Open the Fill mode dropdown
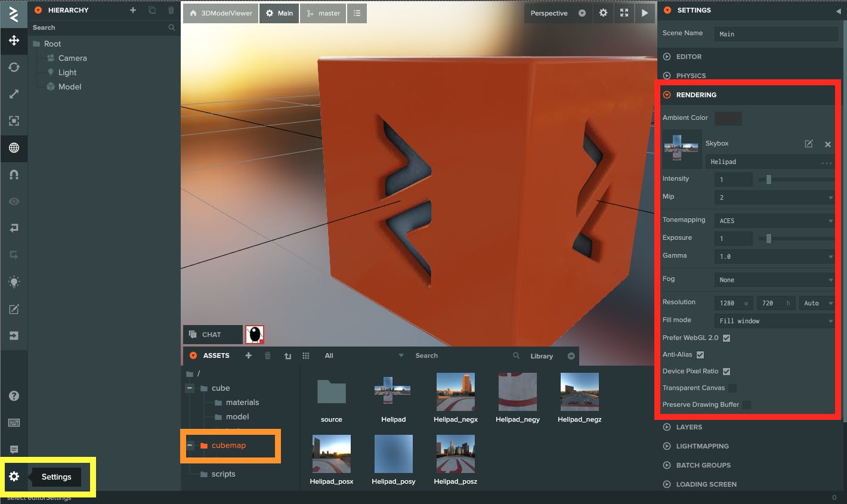Viewport: 847px width, 504px height. click(x=774, y=321)
